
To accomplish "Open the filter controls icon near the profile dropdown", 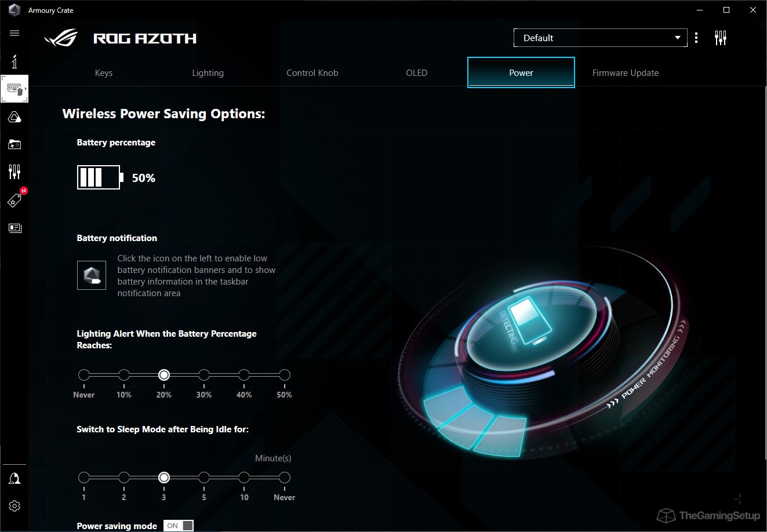I will pyautogui.click(x=721, y=37).
